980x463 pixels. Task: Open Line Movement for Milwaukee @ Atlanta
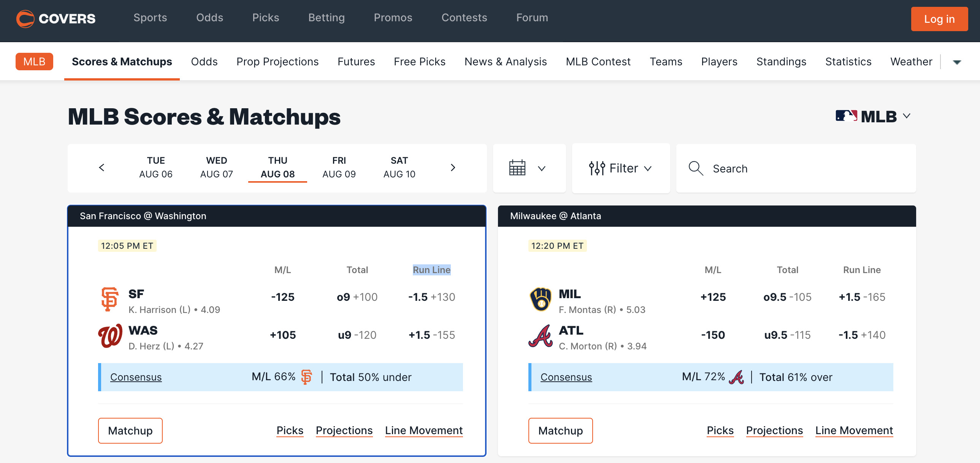(854, 430)
